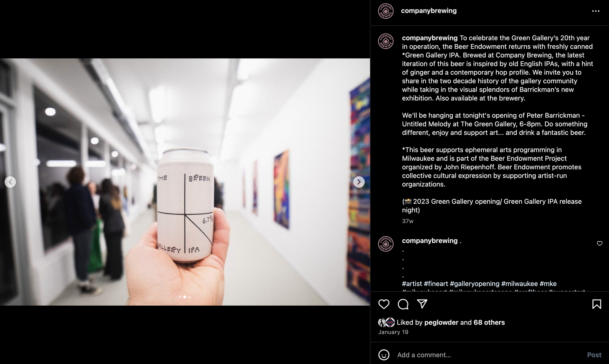Open companybrewing name in caption
The height and width of the screenshot is (364, 609).
[430, 38]
